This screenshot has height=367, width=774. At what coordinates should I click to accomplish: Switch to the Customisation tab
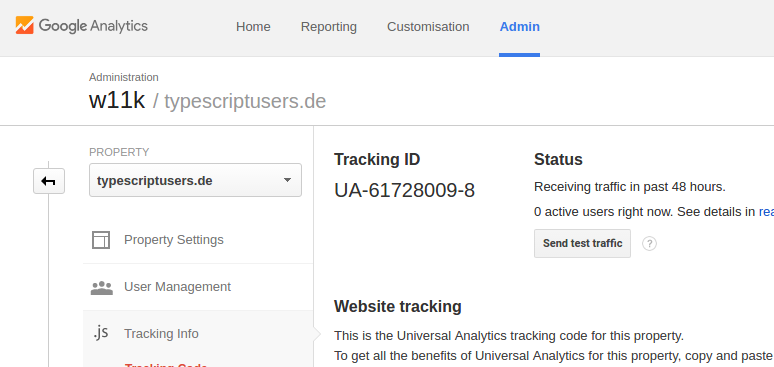pos(428,27)
